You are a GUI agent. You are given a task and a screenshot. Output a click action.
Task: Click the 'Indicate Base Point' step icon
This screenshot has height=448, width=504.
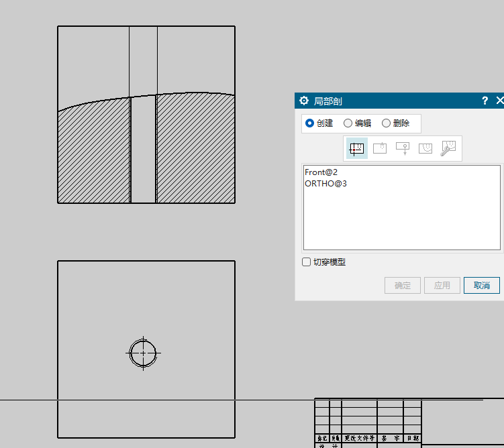click(x=380, y=148)
